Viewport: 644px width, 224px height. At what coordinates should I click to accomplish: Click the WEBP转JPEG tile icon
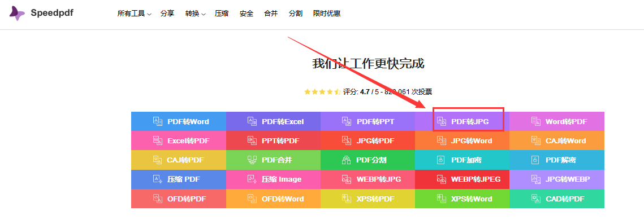(441, 179)
